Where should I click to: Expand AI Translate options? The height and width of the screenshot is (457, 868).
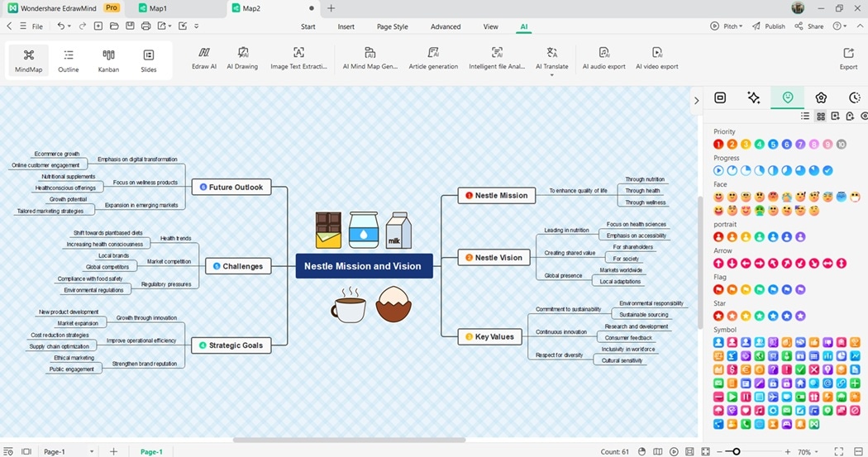pyautogui.click(x=552, y=74)
